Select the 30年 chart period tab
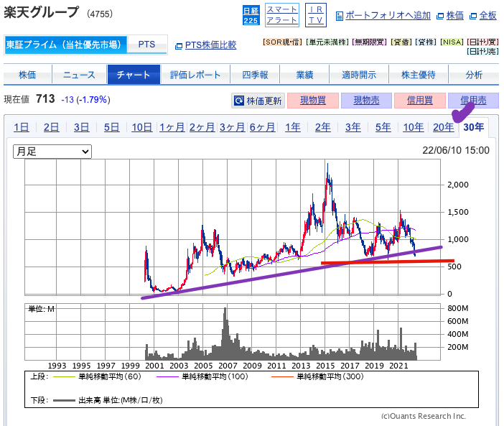 [x=473, y=127]
